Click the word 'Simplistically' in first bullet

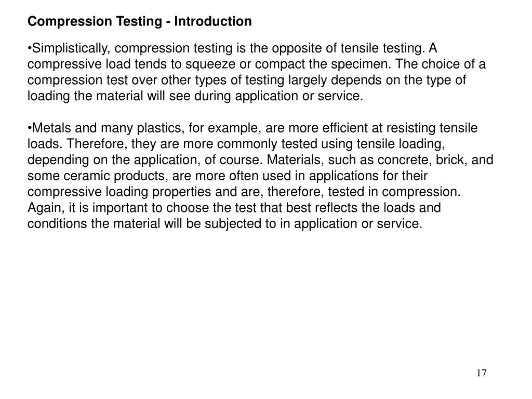pos(70,48)
